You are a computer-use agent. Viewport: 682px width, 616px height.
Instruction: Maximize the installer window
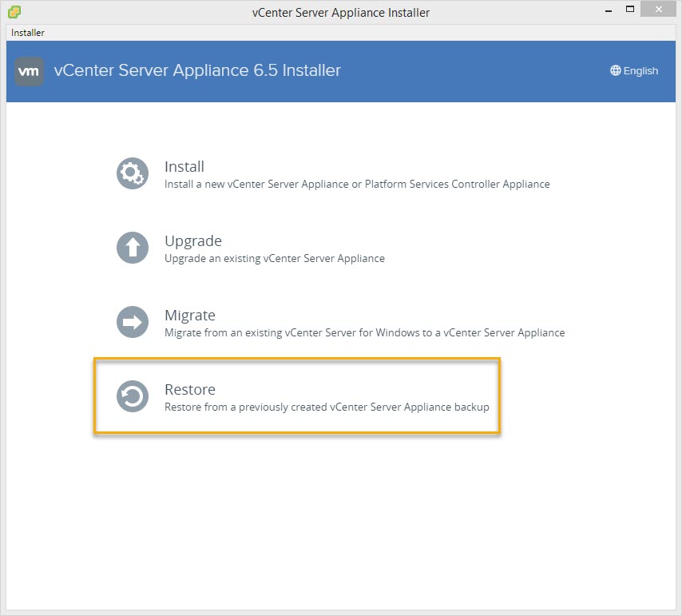(x=630, y=10)
